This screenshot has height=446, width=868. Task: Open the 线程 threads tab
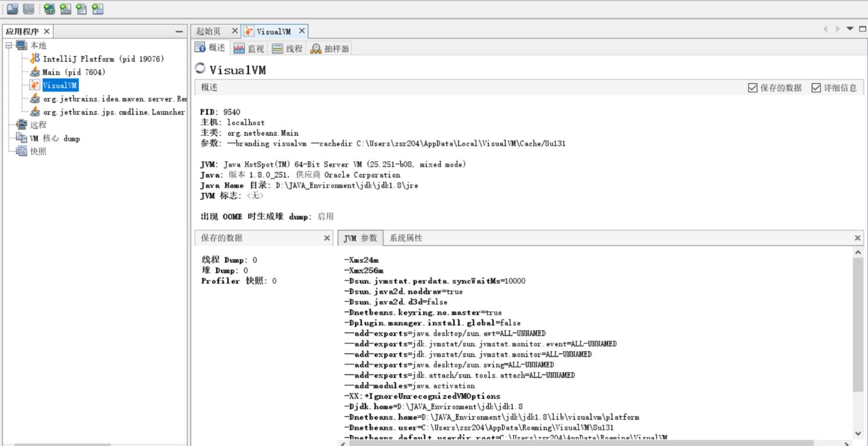click(x=287, y=49)
